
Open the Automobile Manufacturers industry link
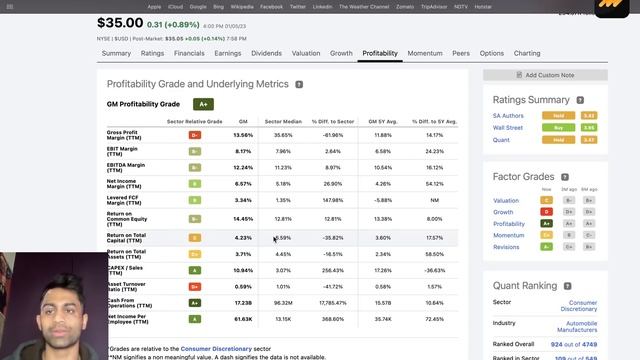pos(577,327)
